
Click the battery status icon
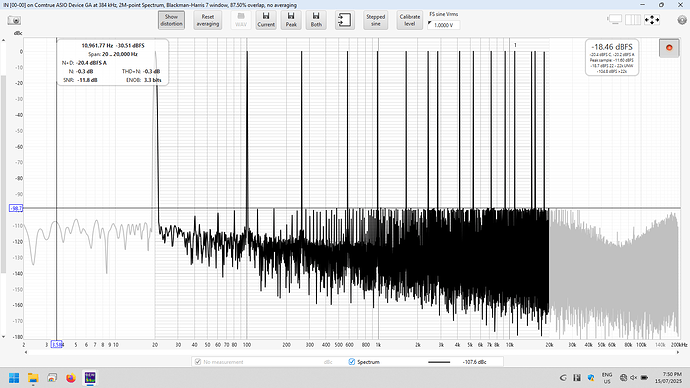644,378
